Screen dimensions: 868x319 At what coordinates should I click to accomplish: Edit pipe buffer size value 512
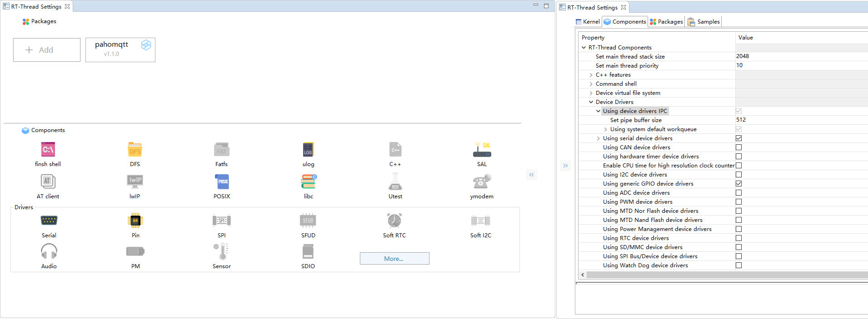tap(802, 120)
